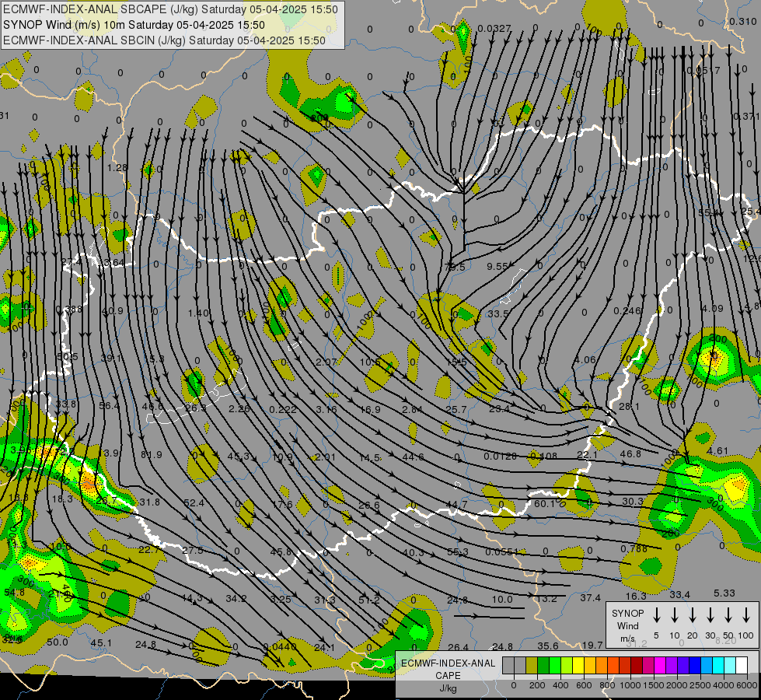Click the 1500 tick label on CAPE scale
The height and width of the screenshot is (700, 761).
pos(653,685)
